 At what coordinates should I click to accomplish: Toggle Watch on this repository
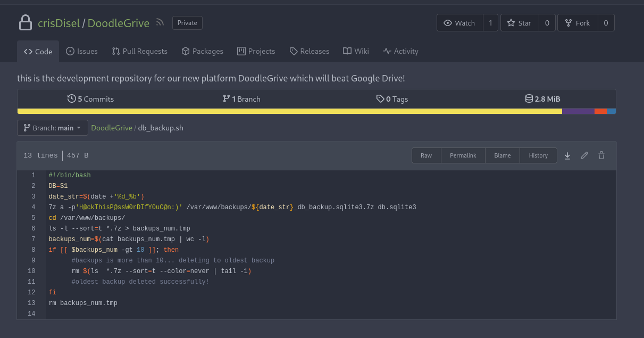click(x=459, y=23)
